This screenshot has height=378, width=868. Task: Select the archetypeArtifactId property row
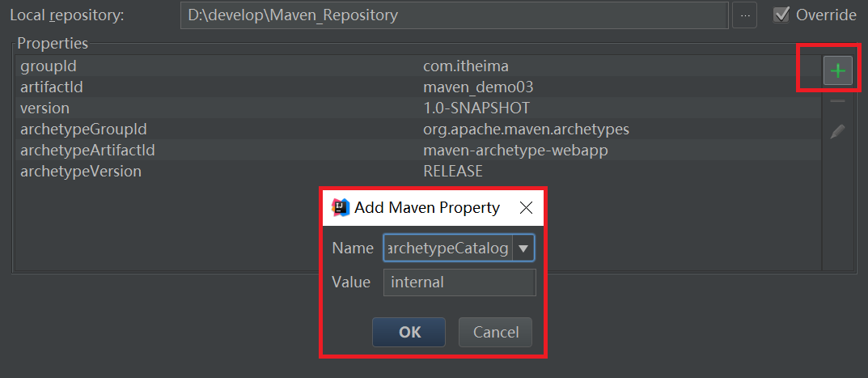pos(418,151)
